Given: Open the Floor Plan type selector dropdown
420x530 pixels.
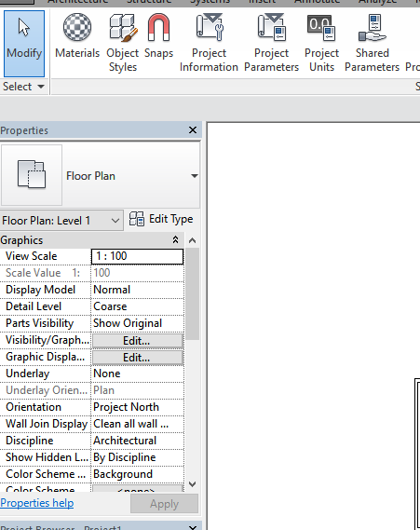Looking at the screenshot, I should [194, 176].
